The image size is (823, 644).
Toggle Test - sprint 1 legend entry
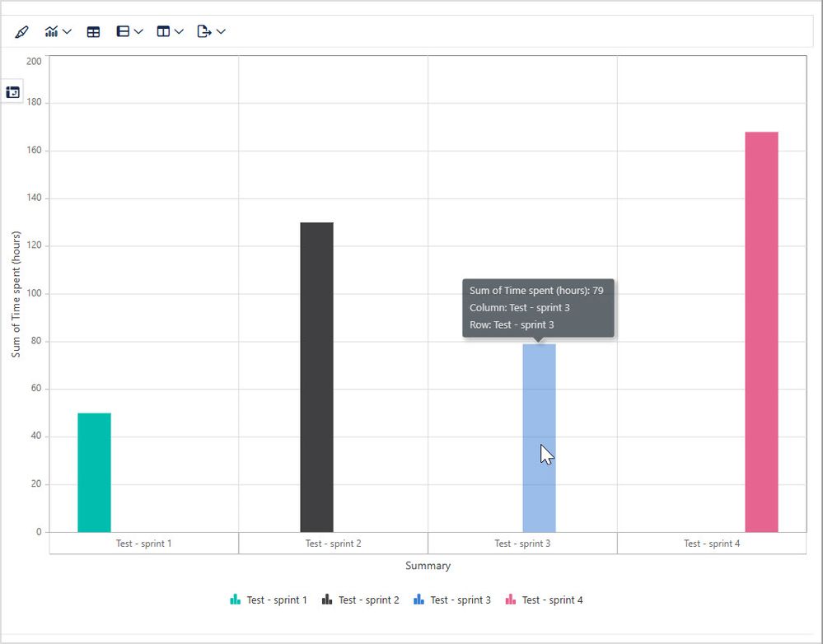click(x=269, y=600)
